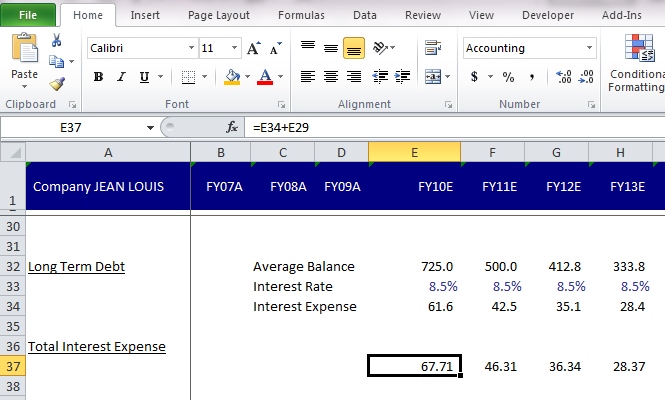The height and width of the screenshot is (400, 665).
Task: Click the Copy icon
Action: [56, 62]
